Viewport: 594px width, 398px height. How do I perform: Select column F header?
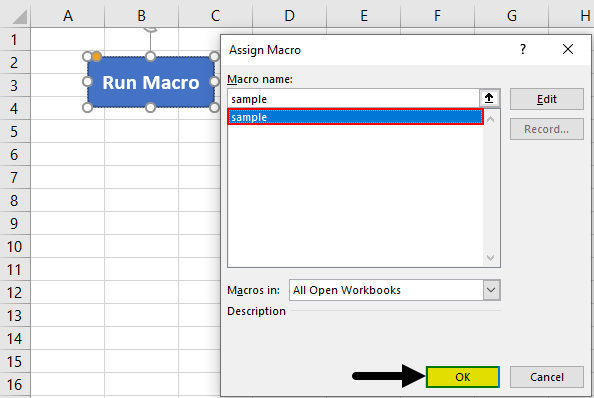438,16
